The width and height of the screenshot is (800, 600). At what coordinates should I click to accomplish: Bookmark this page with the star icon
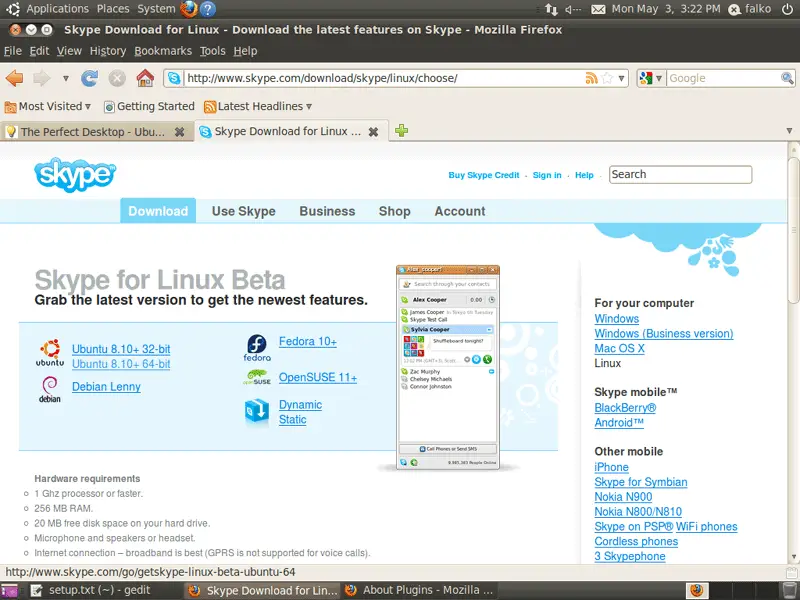(607, 78)
